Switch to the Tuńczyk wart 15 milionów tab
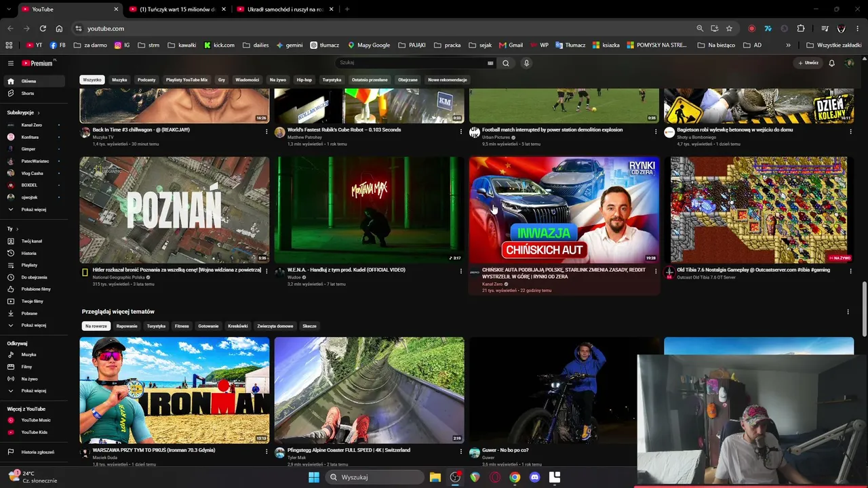The image size is (868, 488). pyautogui.click(x=178, y=9)
